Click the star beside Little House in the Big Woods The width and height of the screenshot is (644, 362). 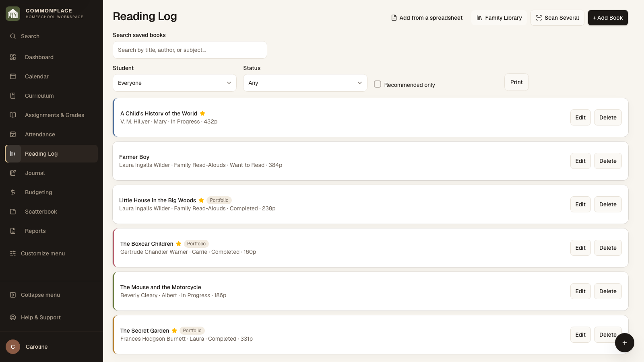(201, 200)
